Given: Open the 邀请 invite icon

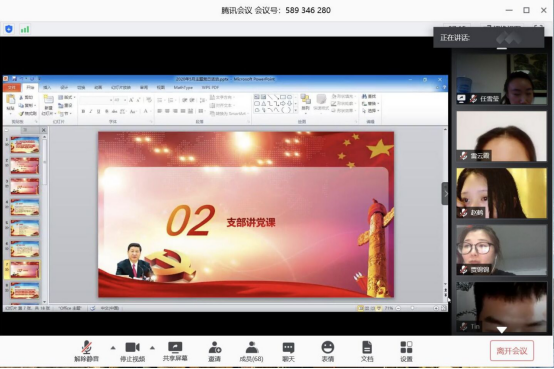Looking at the screenshot, I should click(214, 351).
